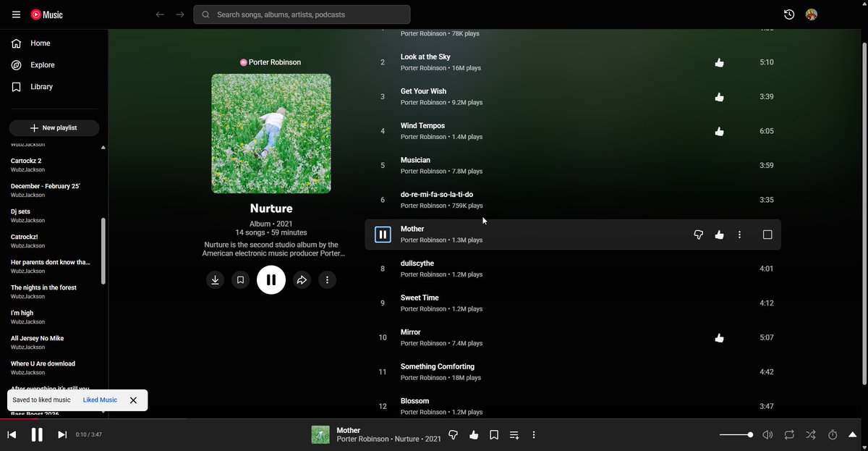
Task: Dislike the current song in player bar
Action: pyautogui.click(x=454, y=434)
